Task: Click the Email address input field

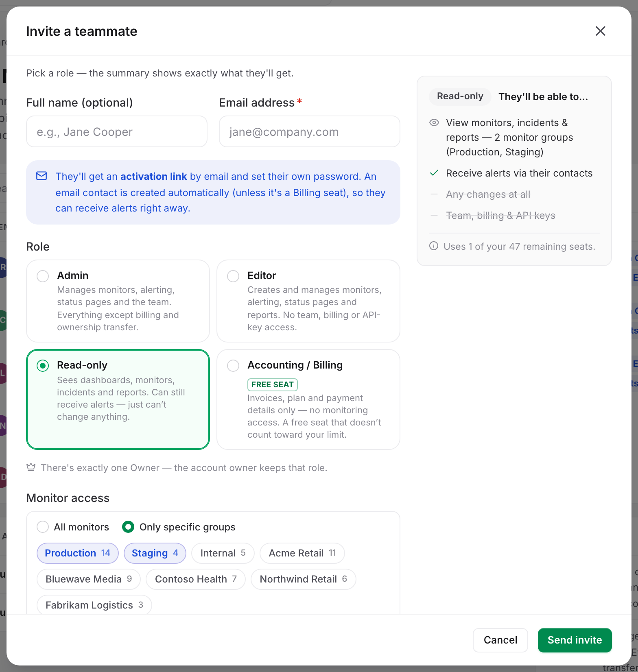Action: click(x=310, y=131)
